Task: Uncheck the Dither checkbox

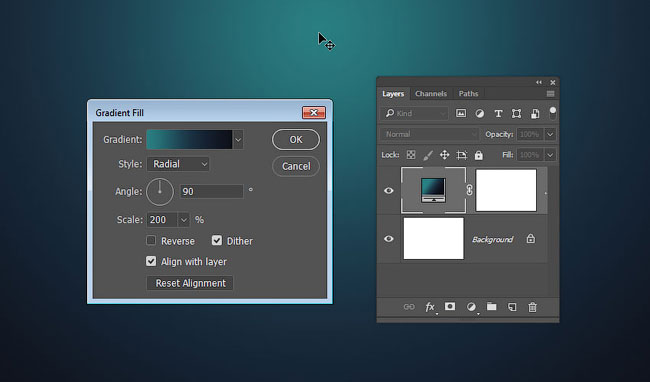Action: pos(217,240)
